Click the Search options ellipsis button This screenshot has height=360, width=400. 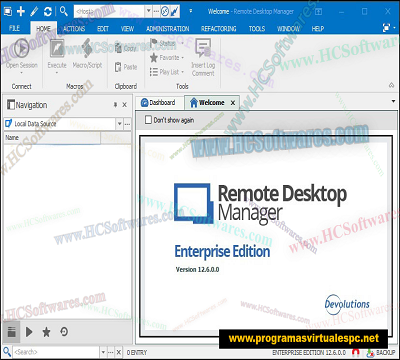(x=111, y=352)
